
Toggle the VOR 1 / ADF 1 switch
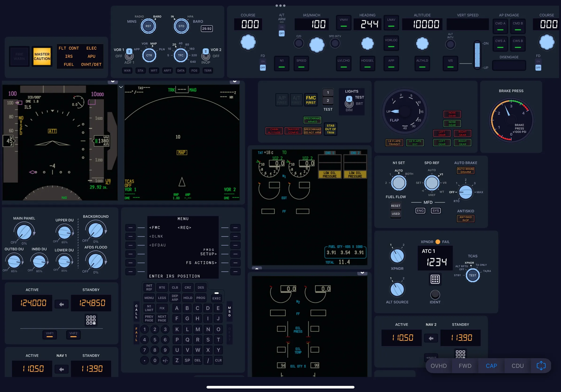pos(129,54)
